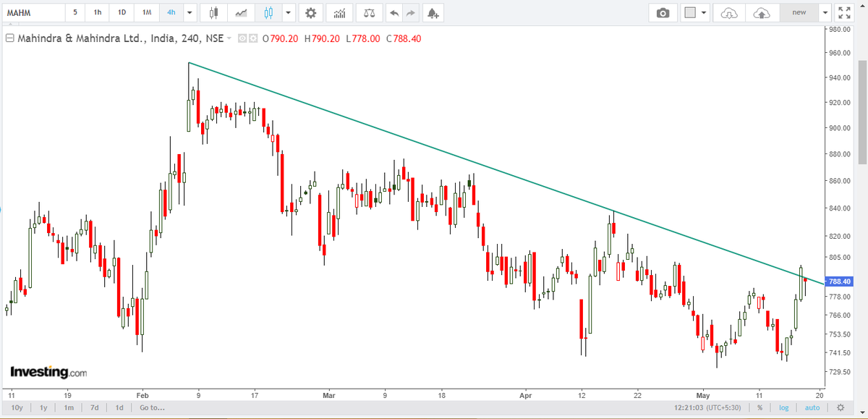Open the chart style dropdown arrow
868x419 pixels.
[x=289, y=13]
